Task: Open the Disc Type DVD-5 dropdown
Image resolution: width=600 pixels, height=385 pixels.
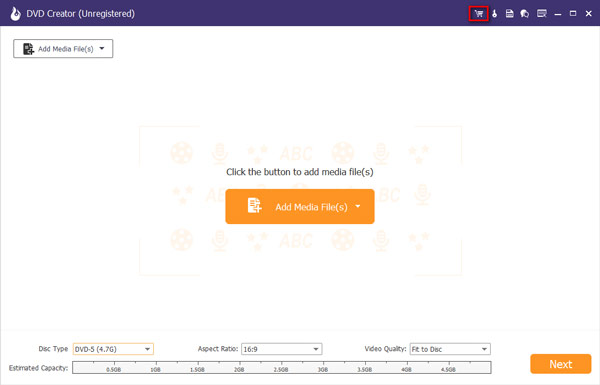Action: click(113, 349)
